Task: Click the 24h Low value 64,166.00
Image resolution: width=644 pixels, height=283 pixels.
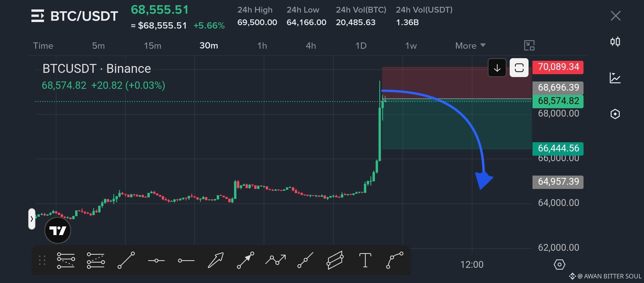Action: pos(306,22)
